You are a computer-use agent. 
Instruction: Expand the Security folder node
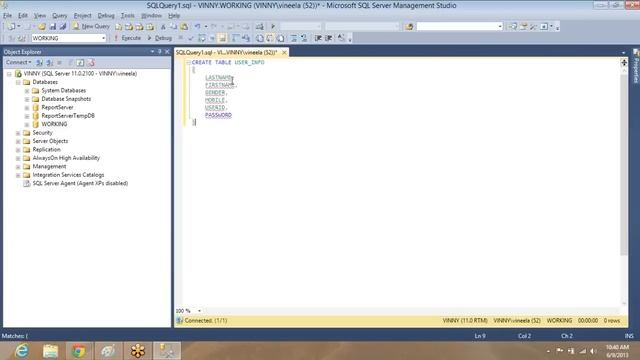[x=18, y=133]
